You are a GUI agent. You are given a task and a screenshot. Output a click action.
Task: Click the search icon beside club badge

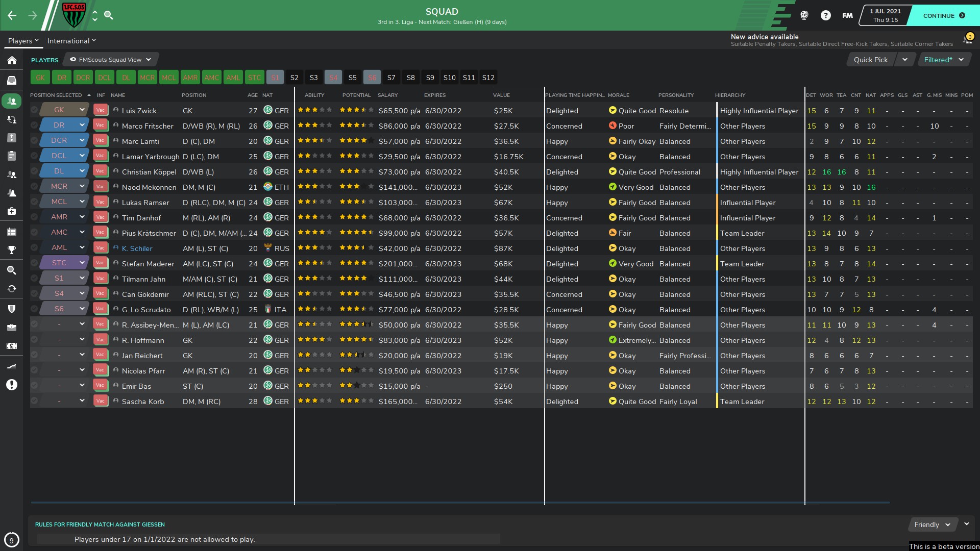pyautogui.click(x=109, y=15)
